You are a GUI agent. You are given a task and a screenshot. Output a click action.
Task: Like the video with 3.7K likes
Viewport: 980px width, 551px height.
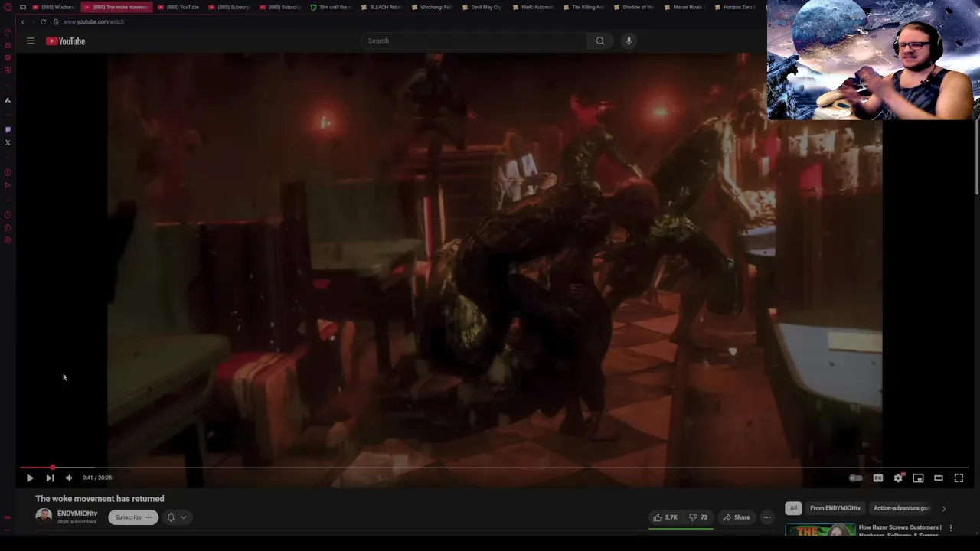click(x=665, y=517)
